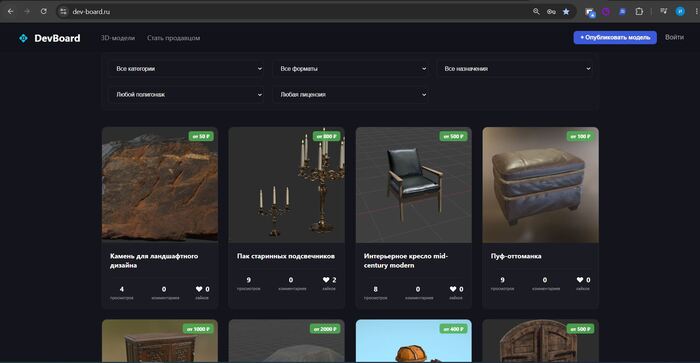Click the 8 views count on armchair card
The image size is (700, 363).
click(375, 289)
